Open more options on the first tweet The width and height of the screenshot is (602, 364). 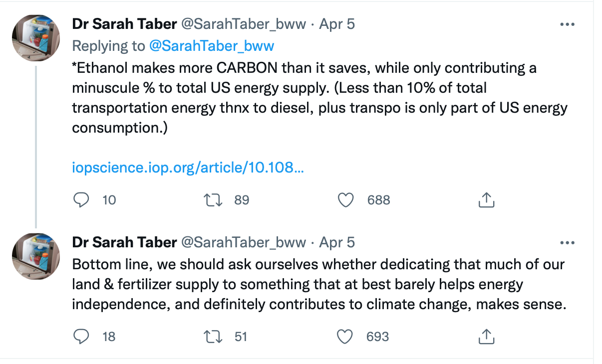tap(568, 24)
